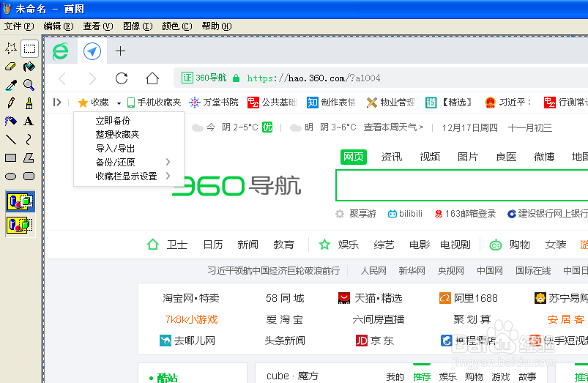Screen dimensions: 588x383
Task: Open the 颜色 menu
Action: coord(177,26)
